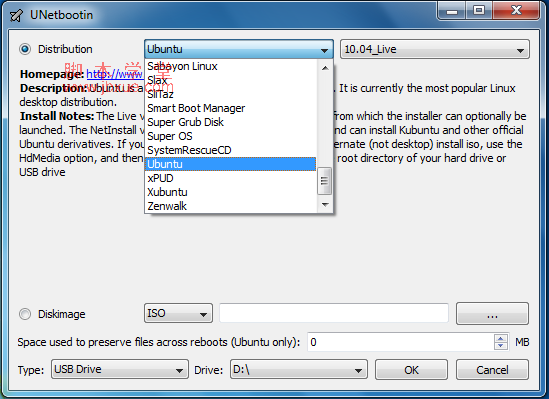Select the Distribution radio button

click(25, 49)
